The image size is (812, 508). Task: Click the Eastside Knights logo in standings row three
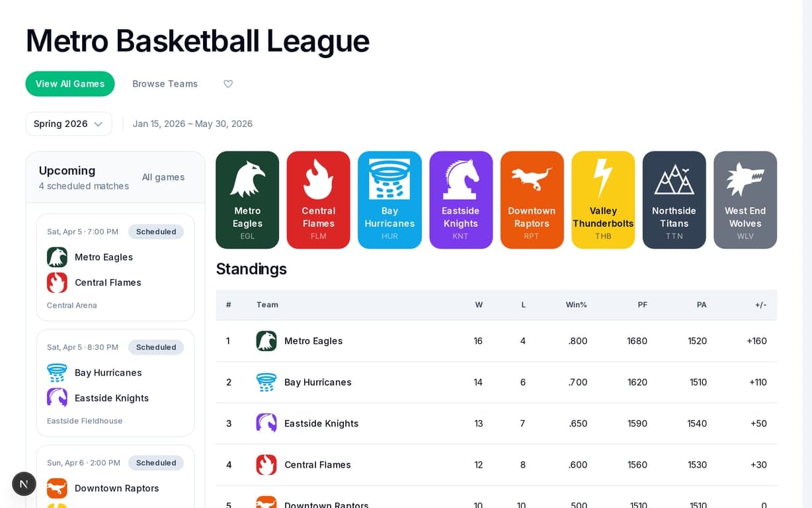click(266, 423)
